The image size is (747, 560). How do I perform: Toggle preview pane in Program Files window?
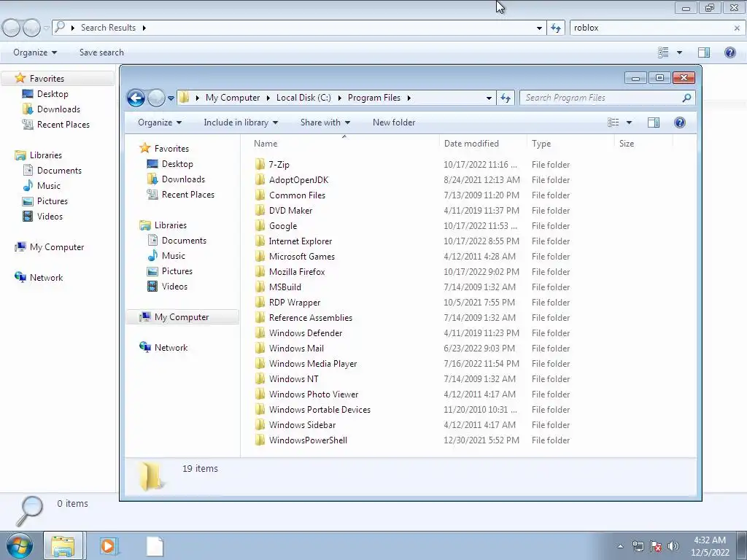[x=654, y=122]
